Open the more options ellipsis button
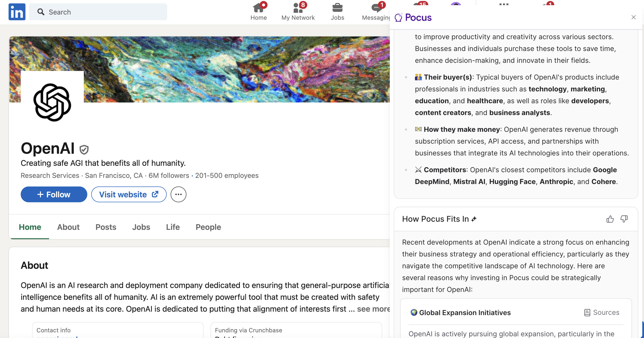 tap(178, 194)
